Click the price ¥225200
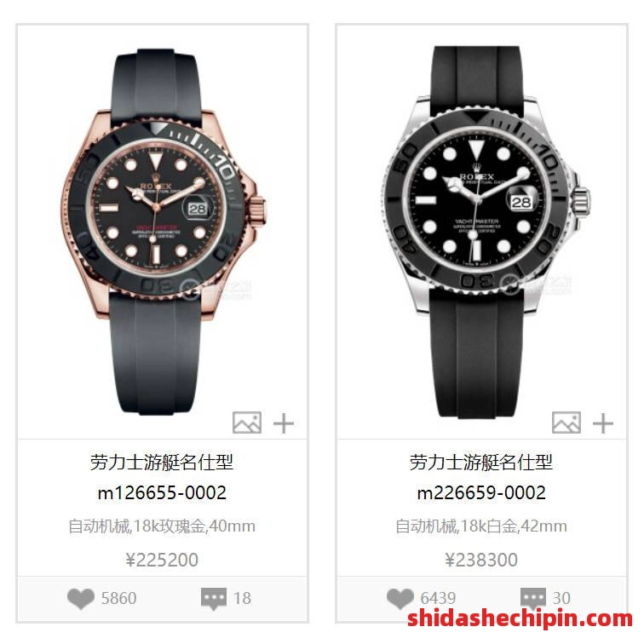644x644 pixels. click(162, 560)
